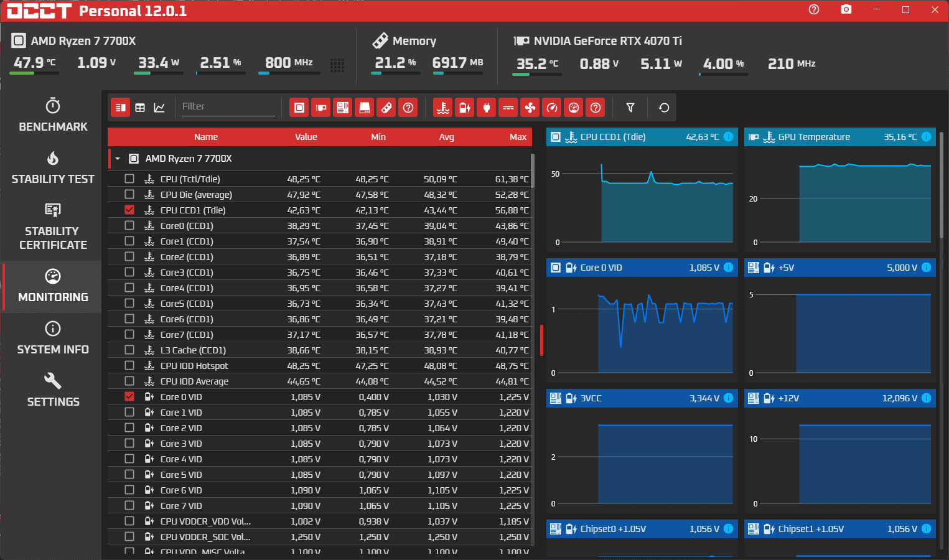Open info for the +12V graph
Screen dimensions: 949x560
click(927, 398)
